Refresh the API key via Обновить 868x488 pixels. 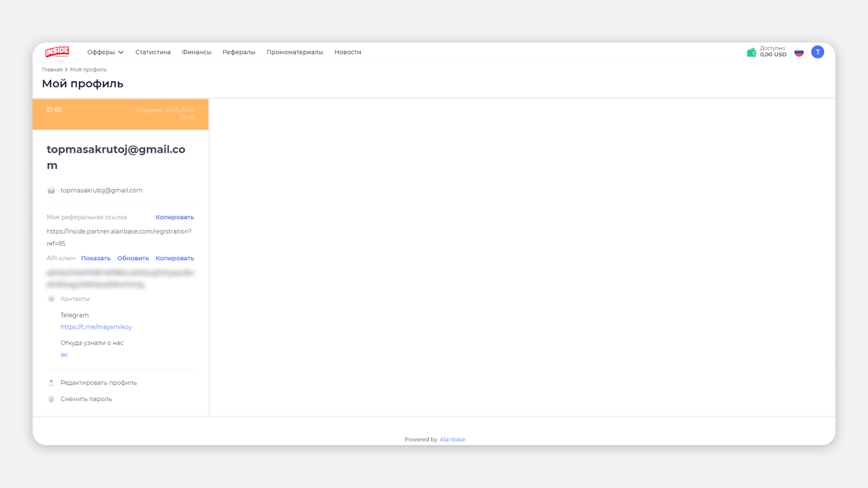click(133, 259)
